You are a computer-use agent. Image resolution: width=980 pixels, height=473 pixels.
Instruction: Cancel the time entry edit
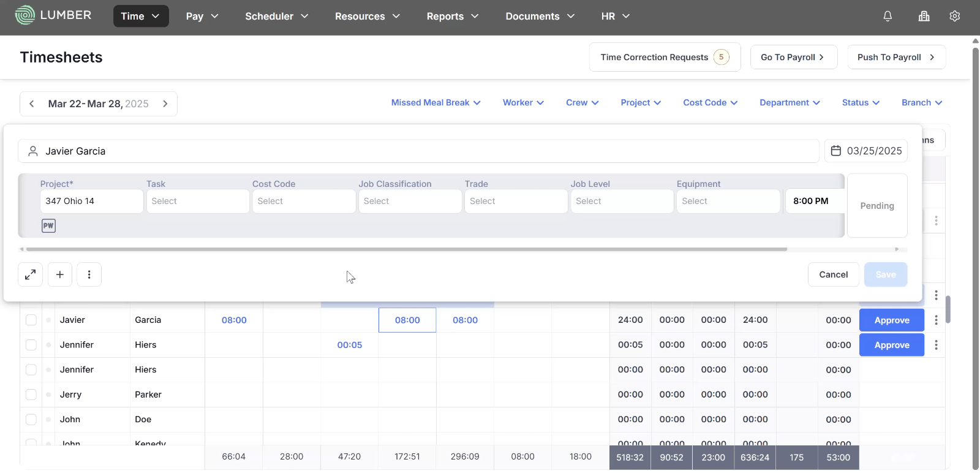pyautogui.click(x=834, y=274)
